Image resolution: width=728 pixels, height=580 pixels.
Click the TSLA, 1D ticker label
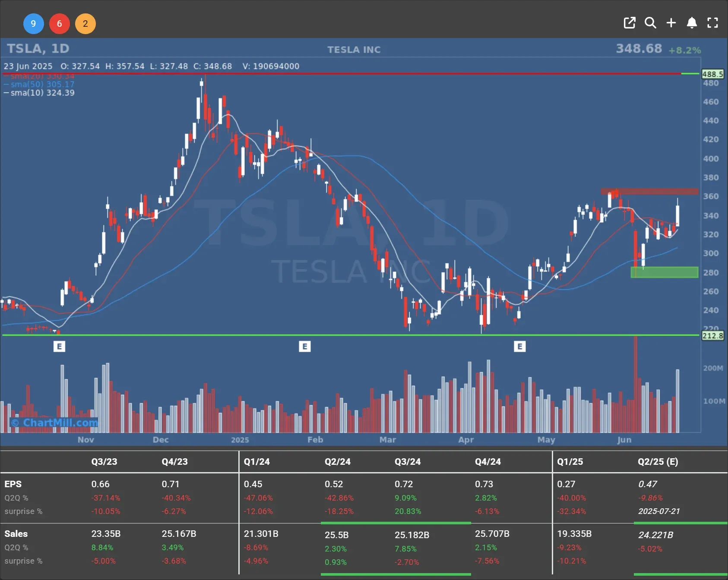[38, 48]
